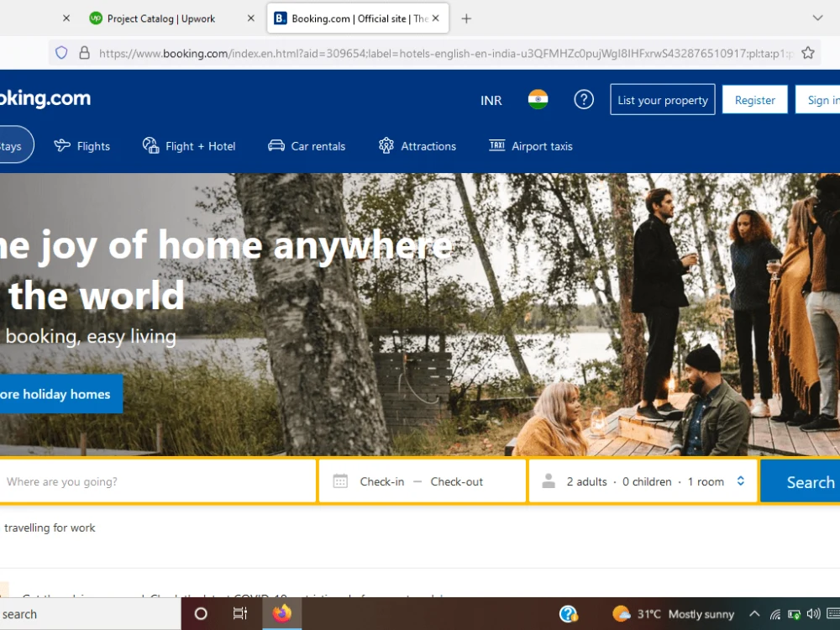Click List your property button
This screenshot has width=840, height=630.
(x=662, y=100)
